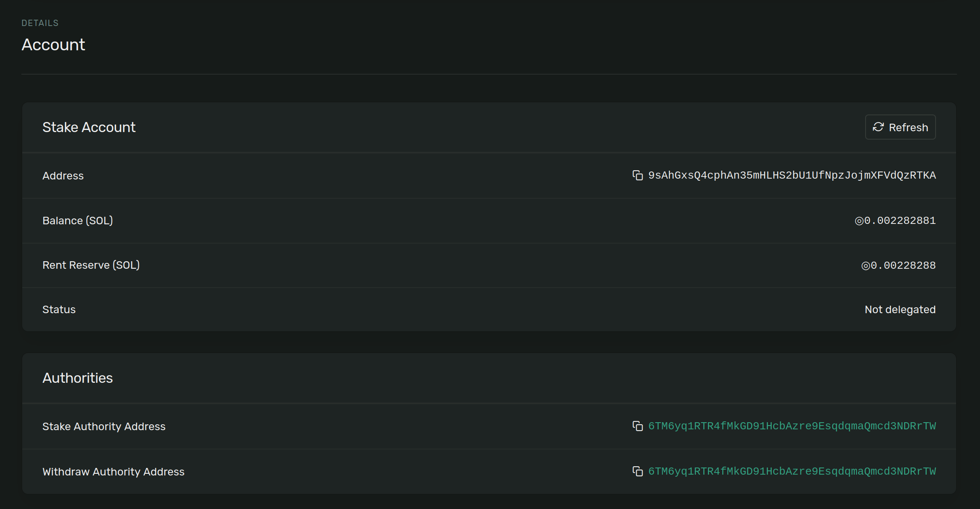Click the Stake Account section header

pos(89,127)
